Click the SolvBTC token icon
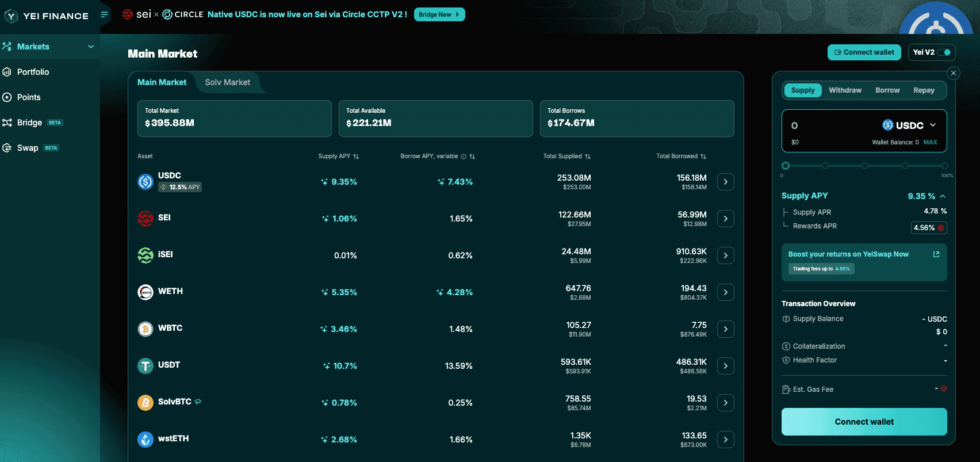The image size is (980, 462). click(146, 403)
